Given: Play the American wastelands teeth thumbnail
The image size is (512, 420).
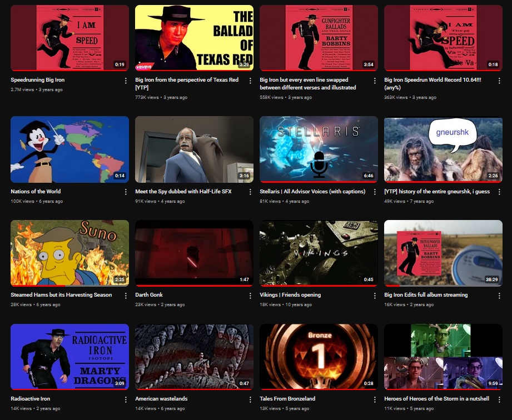Looking at the screenshot, I should coord(194,357).
